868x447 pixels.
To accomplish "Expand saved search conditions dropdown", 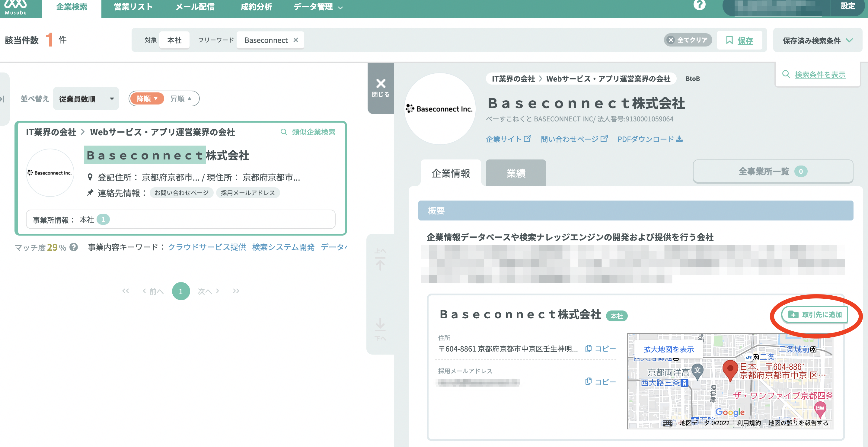I will click(x=818, y=40).
